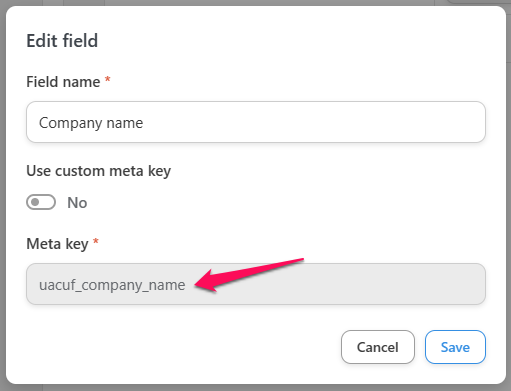This screenshot has width=511, height=391.
Task: Toggle the Use custom meta key switch
Action: click(41, 202)
